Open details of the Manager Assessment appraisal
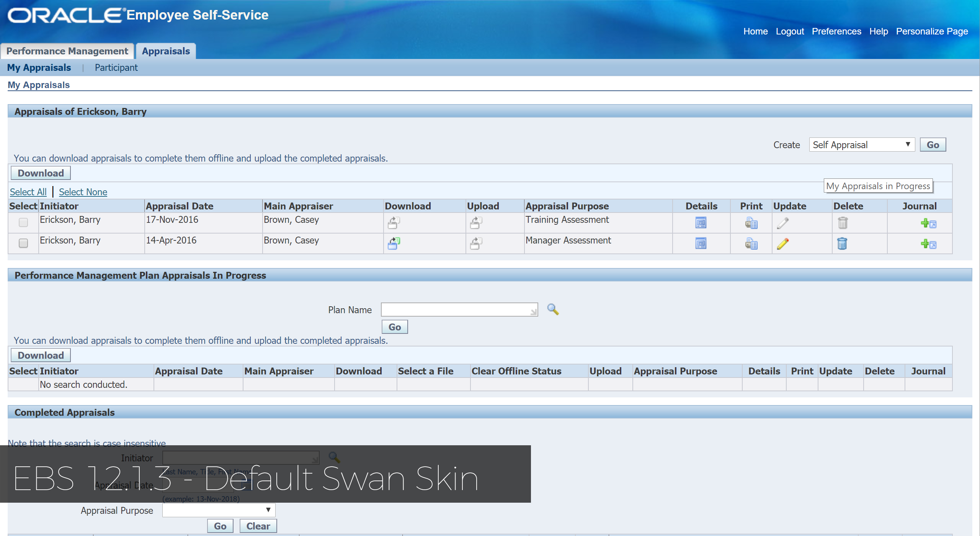Image resolution: width=980 pixels, height=536 pixels. coord(701,243)
